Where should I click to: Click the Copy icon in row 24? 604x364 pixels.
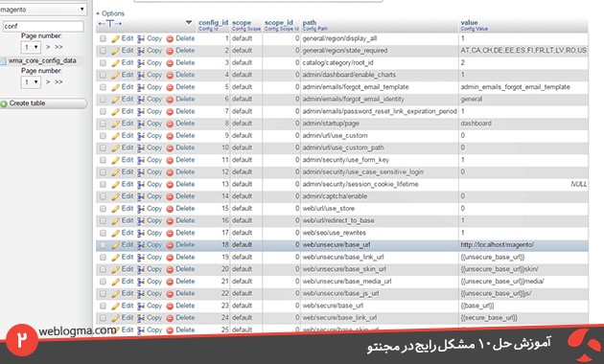tap(141, 318)
